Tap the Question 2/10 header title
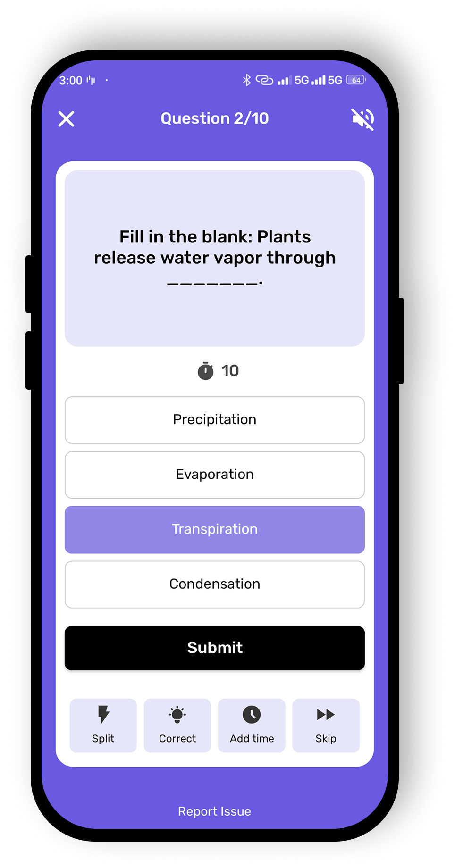Viewport: 455px width, 868px height. [x=215, y=118]
